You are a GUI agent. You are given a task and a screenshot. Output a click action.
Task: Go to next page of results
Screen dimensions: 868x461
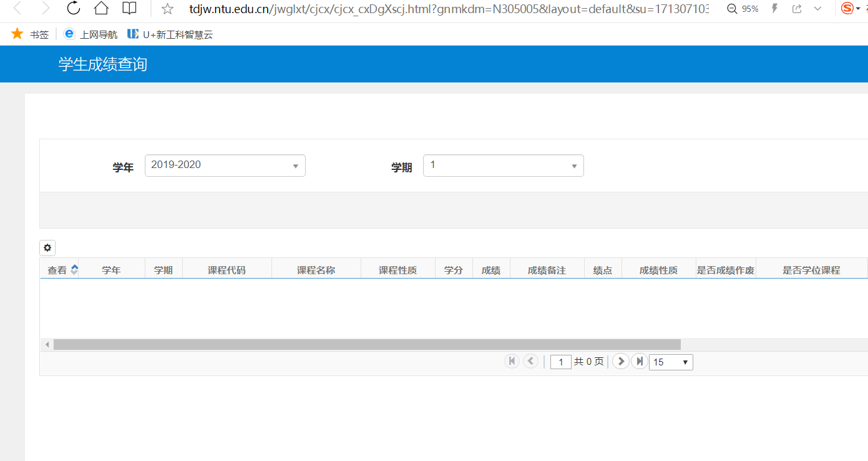click(x=620, y=361)
